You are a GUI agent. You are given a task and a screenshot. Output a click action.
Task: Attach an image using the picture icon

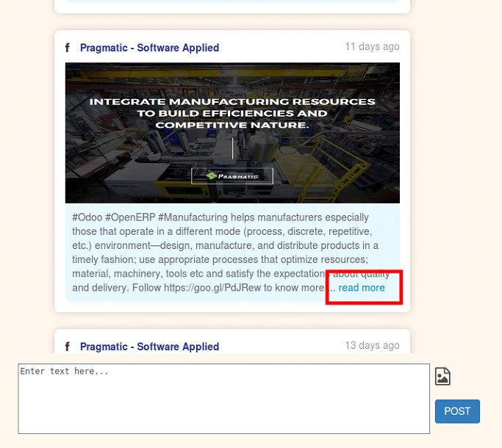(442, 376)
